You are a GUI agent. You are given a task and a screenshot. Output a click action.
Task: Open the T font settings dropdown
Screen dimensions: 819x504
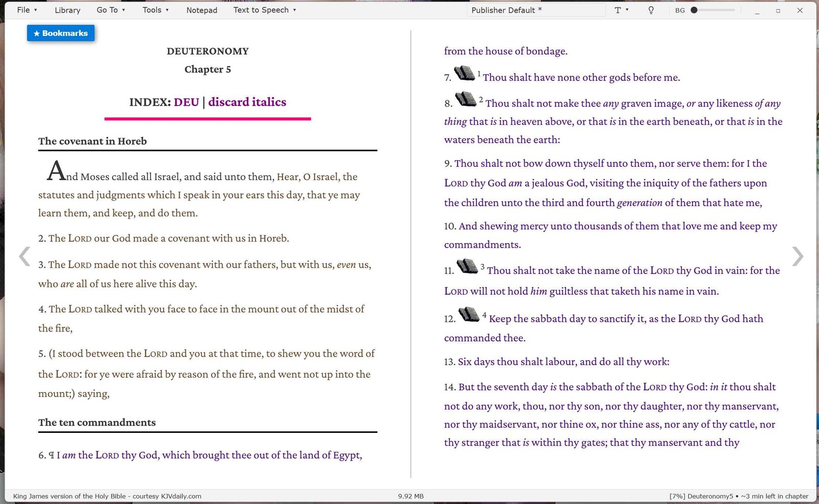pyautogui.click(x=621, y=10)
